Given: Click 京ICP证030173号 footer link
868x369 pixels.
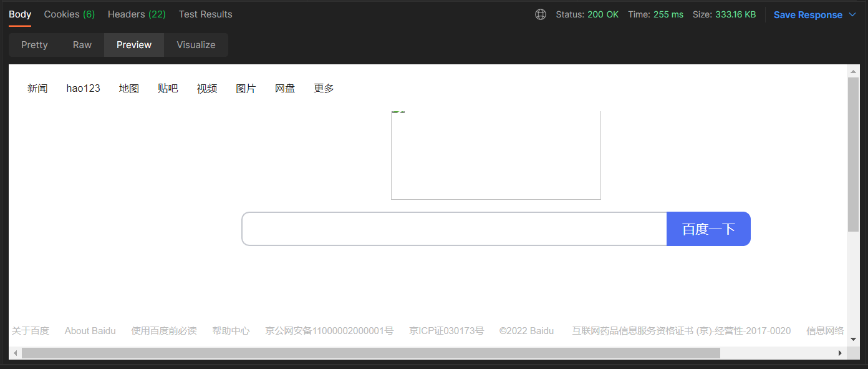Looking at the screenshot, I should [446, 331].
